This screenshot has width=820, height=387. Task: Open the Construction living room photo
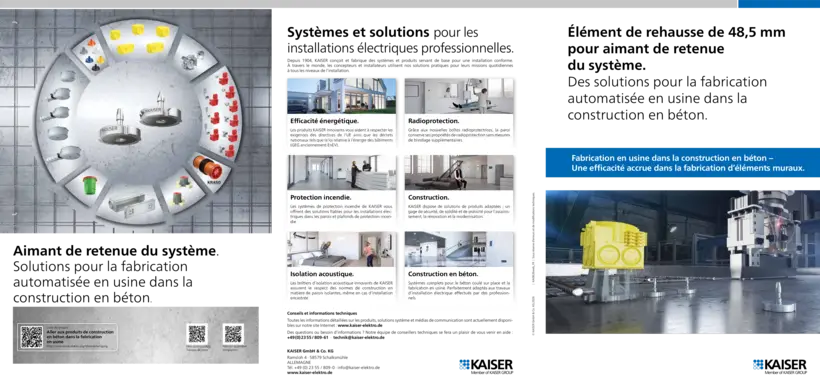tap(459, 173)
